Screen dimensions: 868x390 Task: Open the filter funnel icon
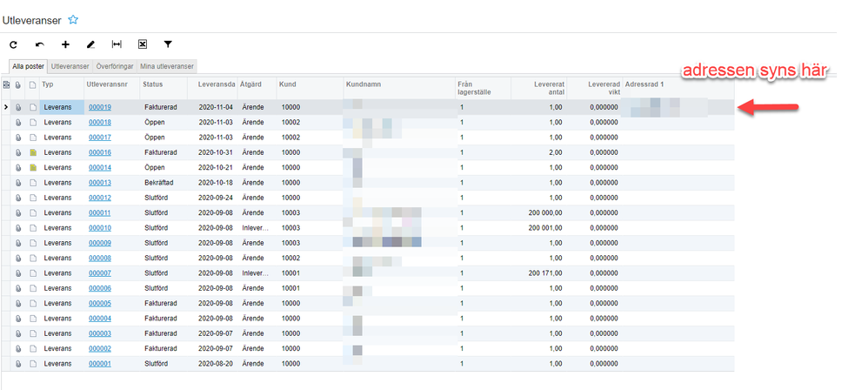pyautogui.click(x=168, y=44)
